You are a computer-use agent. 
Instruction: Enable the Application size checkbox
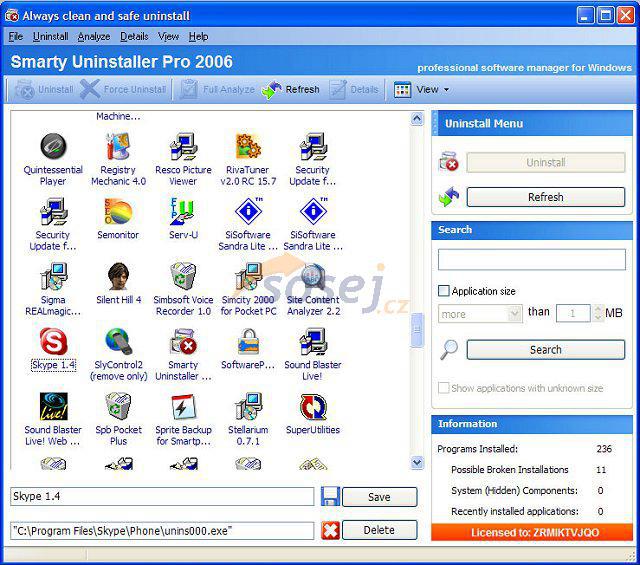click(443, 291)
